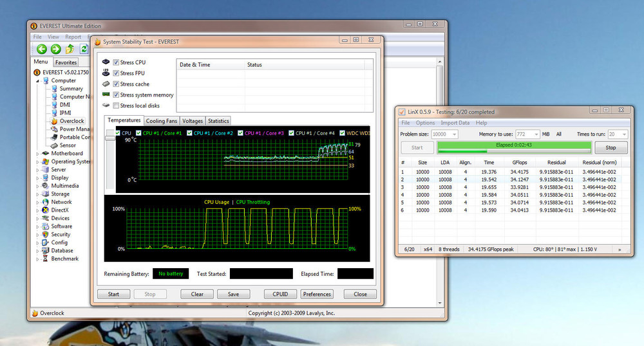
Task: Expand the Motherboard tree node
Action: [x=37, y=154]
